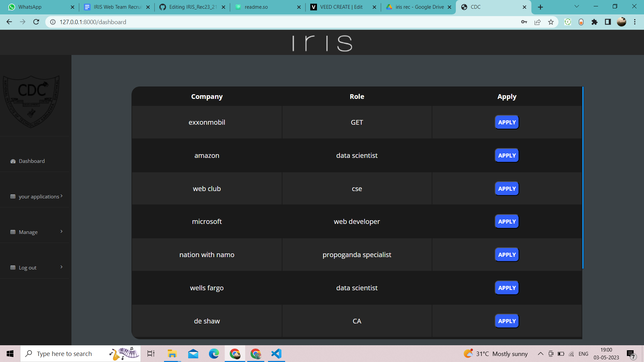The image size is (644, 362).
Task: Open Visual Studio Code from taskbar
Action: point(276,354)
